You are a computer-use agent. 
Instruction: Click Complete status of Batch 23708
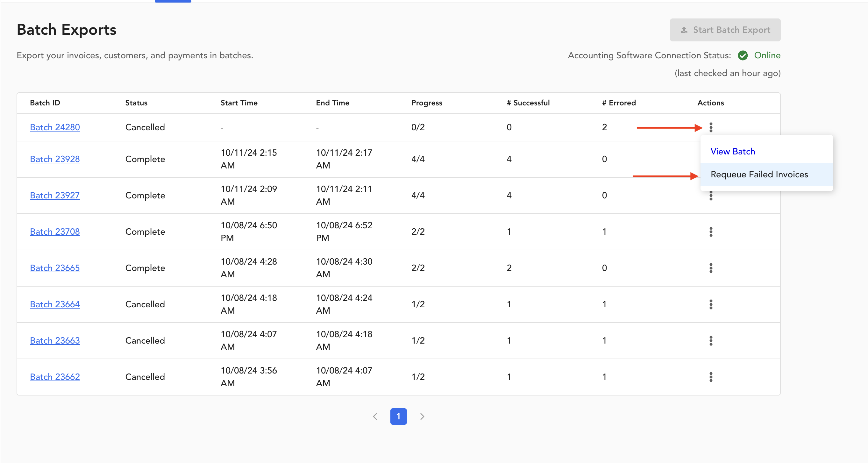(145, 232)
